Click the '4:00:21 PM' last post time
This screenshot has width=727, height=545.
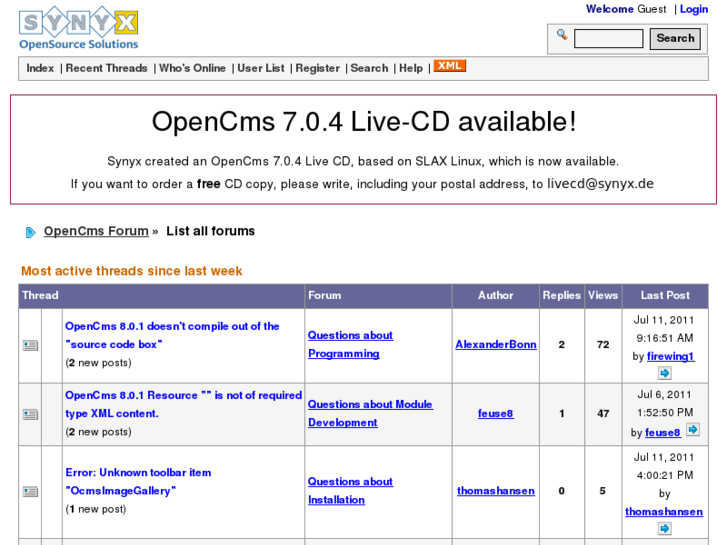[665, 475]
